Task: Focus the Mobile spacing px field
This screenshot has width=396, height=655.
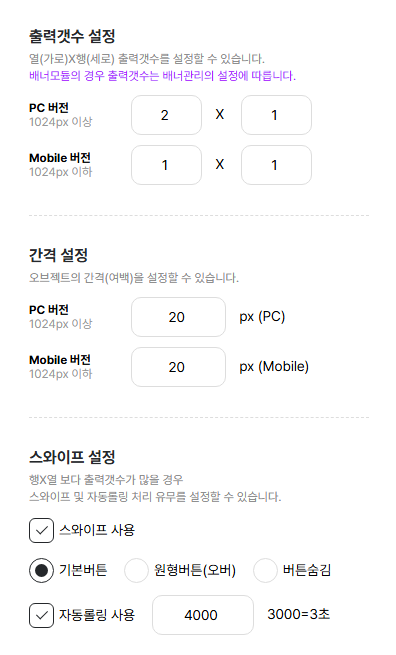Action: point(178,367)
